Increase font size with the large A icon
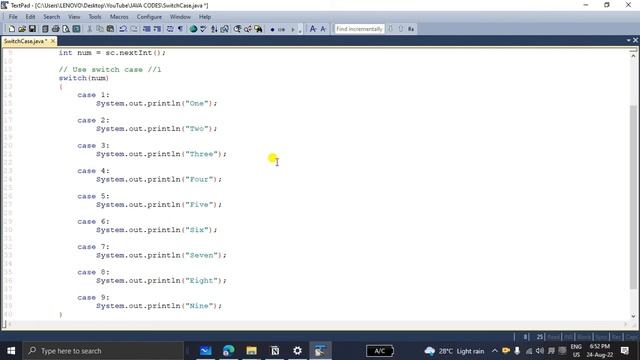 coord(313,29)
